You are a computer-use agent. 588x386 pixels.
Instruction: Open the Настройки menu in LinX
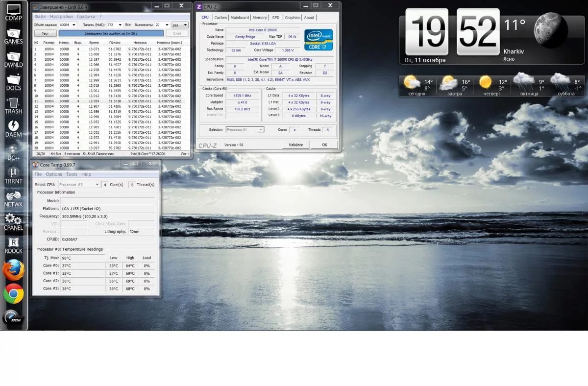coord(61,16)
